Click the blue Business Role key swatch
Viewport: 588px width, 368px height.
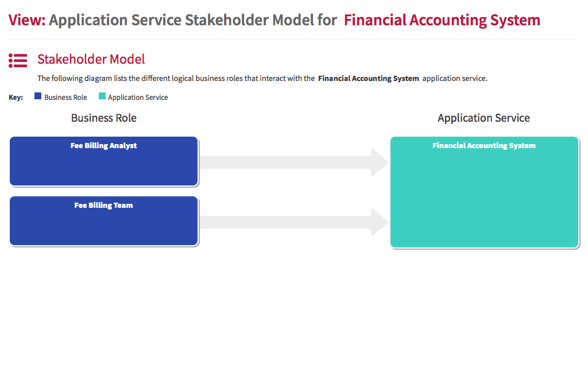(38, 96)
